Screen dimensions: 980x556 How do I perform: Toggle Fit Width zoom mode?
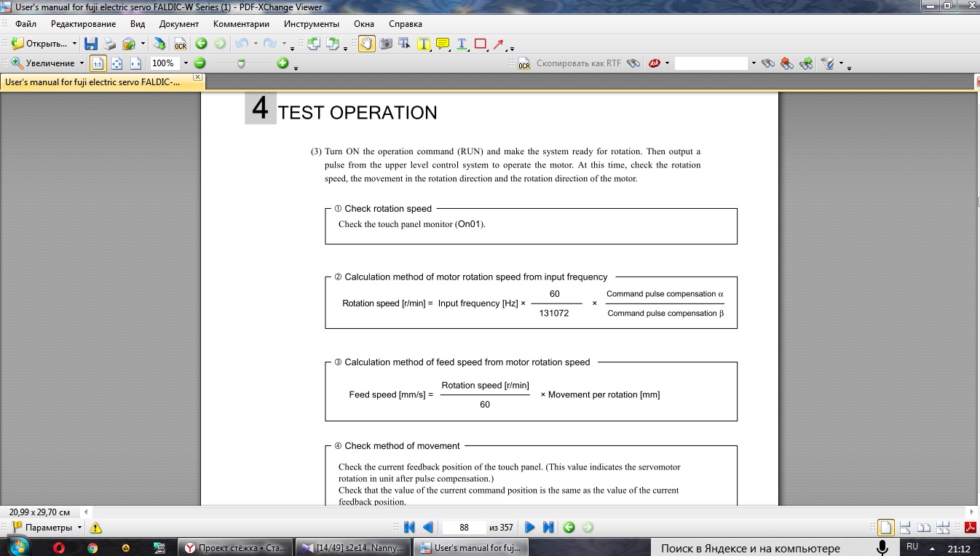(135, 63)
